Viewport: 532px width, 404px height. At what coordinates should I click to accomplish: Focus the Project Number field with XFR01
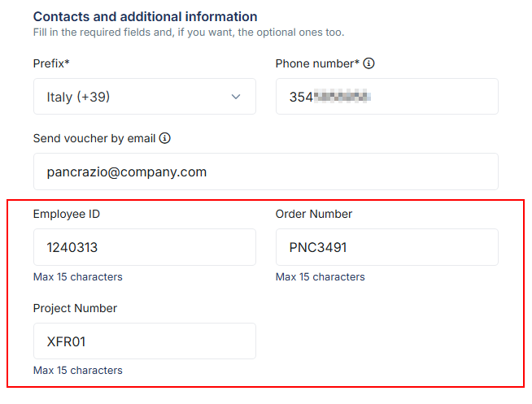(145, 341)
